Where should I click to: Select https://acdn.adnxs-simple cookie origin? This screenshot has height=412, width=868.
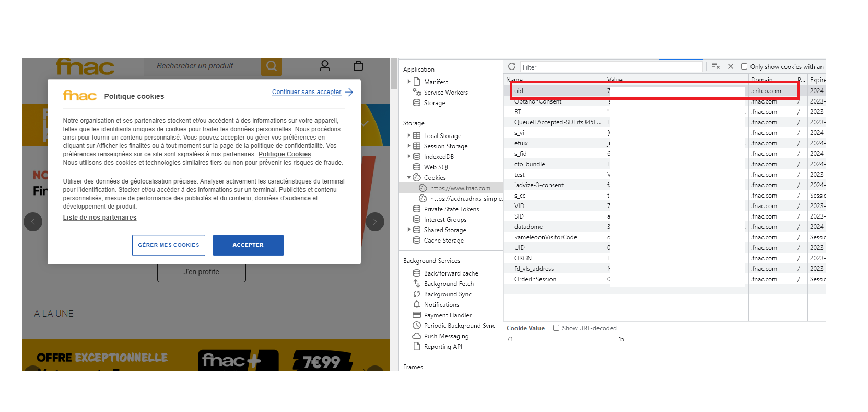pos(466,199)
